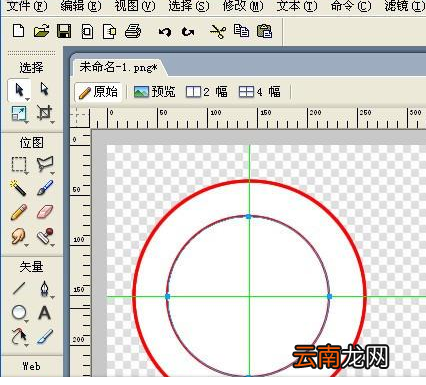Viewport: 426px width, 385px height.
Task: Select the Magic Wand tool
Action: 18,188
